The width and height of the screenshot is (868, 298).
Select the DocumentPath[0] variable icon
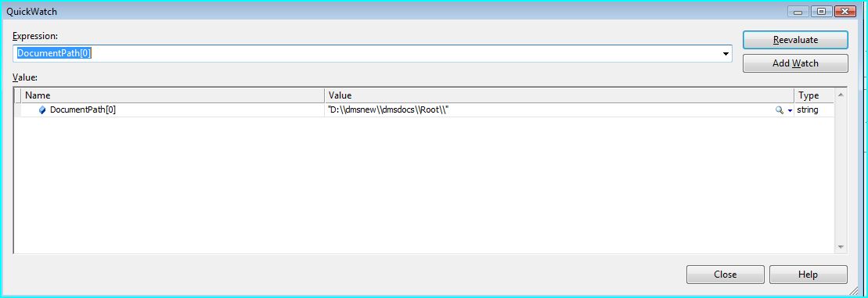pyautogui.click(x=42, y=110)
